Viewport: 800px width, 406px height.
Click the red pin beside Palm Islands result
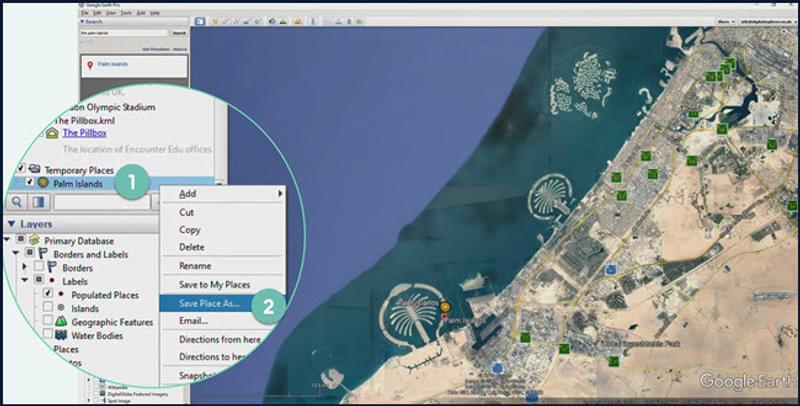tap(90, 65)
